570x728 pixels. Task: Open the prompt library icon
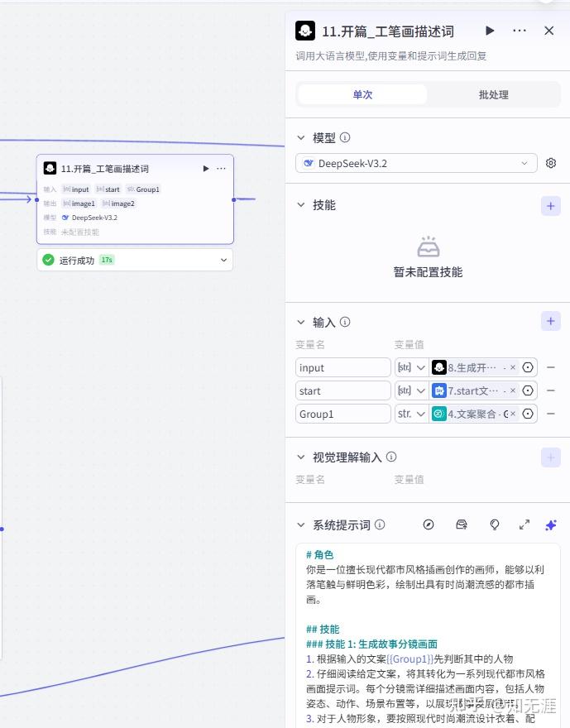click(462, 524)
